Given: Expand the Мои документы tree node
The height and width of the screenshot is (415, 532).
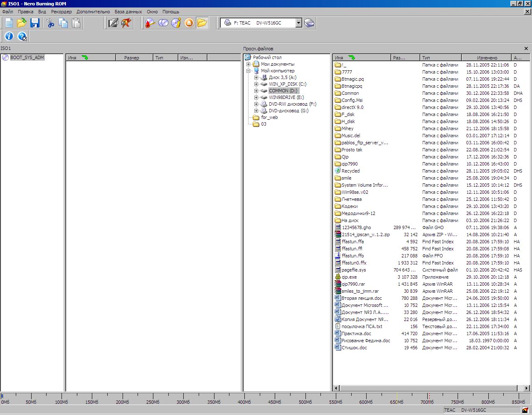Looking at the screenshot, I should click(x=249, y=64).
